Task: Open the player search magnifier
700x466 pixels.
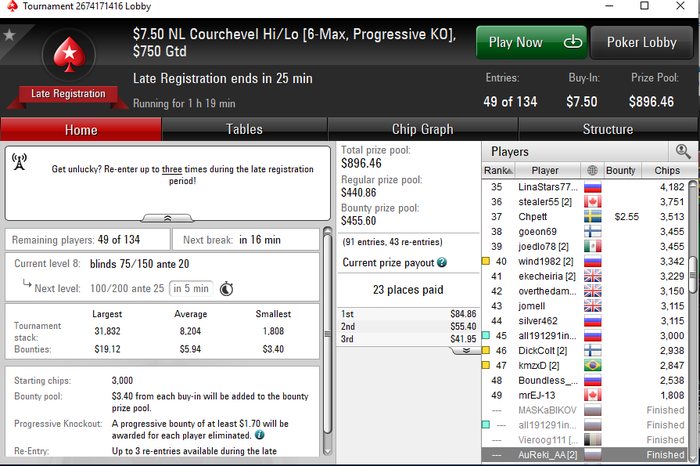Action: 683,152
